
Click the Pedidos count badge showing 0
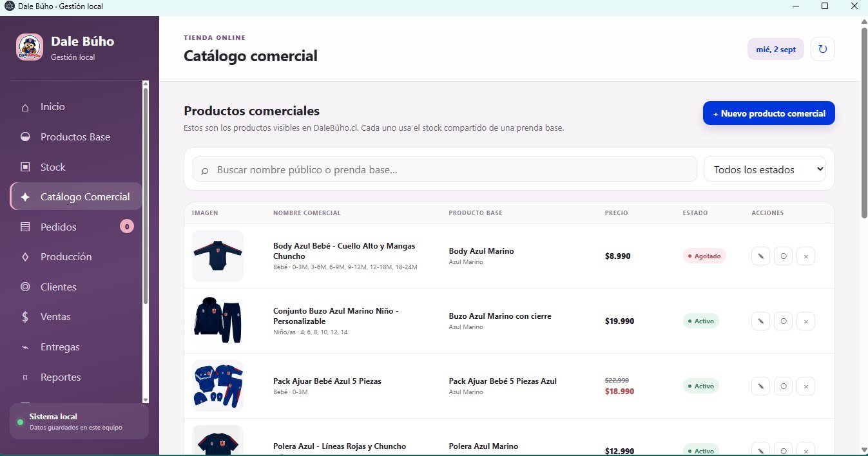[x=127, y=227]
